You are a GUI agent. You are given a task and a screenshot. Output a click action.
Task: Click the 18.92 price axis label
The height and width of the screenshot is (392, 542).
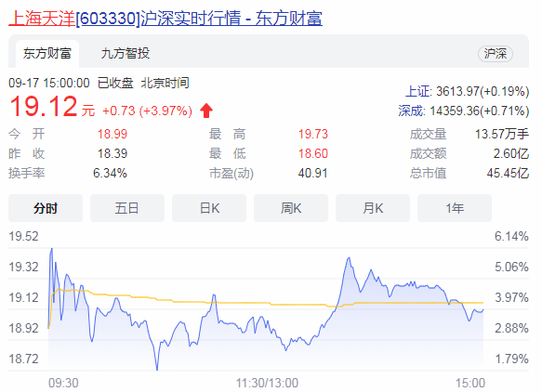click(x=23, y=328)
